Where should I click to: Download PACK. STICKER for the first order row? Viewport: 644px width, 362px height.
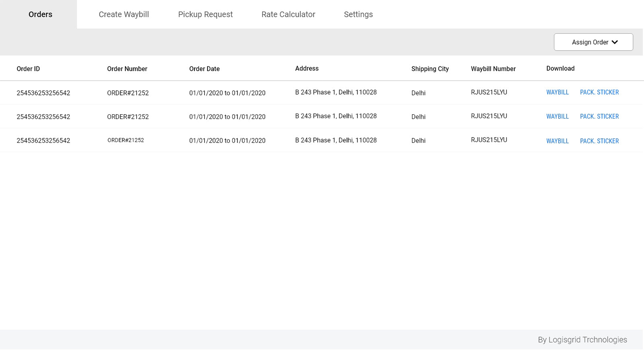(x=599, y=93)
